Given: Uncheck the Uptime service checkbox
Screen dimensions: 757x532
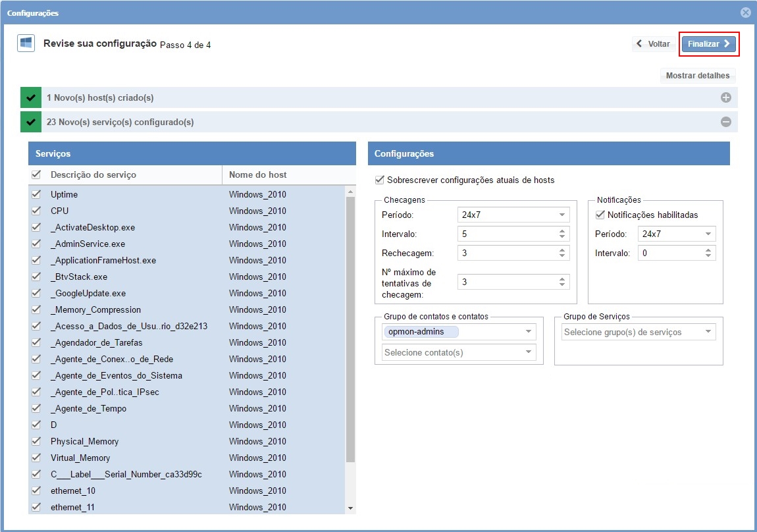Looking at the screenshot, I should tap(36, 194).
